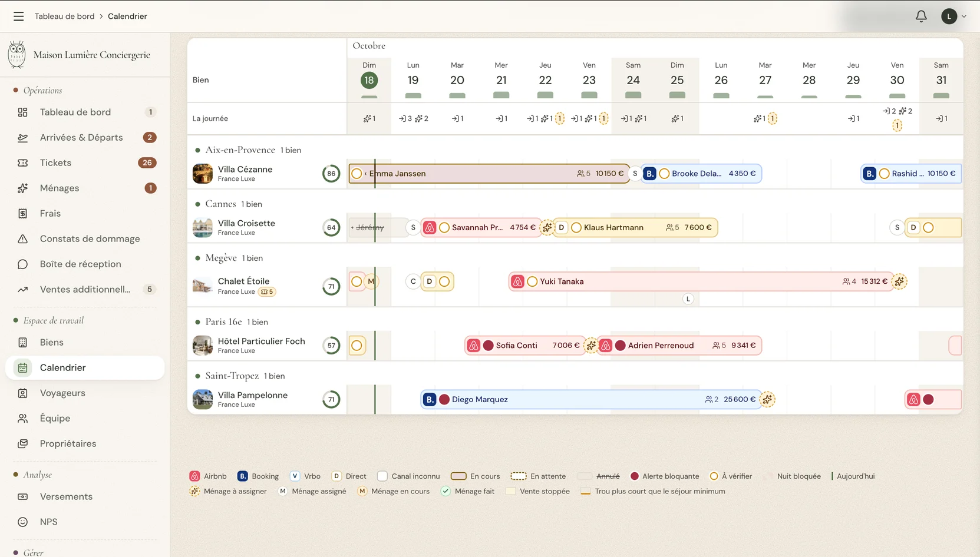Select today's date Dim 18 header
The image size is (980, 557).
click(369, 79)
